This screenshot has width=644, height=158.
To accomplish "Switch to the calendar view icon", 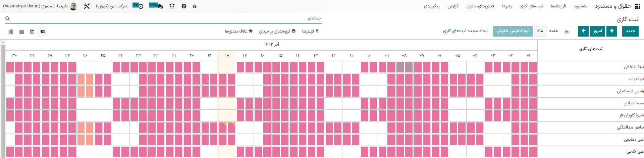I will pyautogui.click(x=32, y=32).
